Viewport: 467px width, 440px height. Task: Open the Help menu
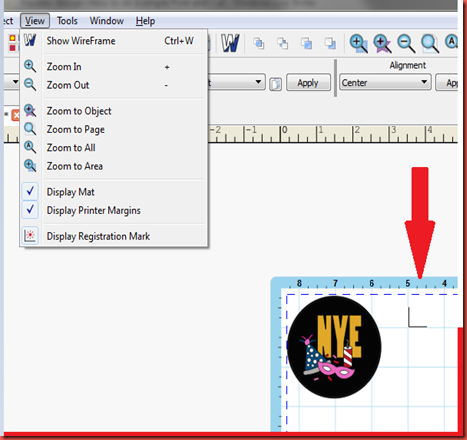pyautogui.click(x=145, y=21)
